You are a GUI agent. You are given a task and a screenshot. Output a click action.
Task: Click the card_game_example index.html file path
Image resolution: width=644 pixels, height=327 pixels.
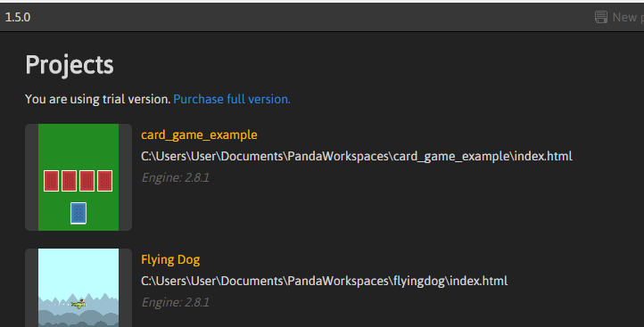pos(357,156)
